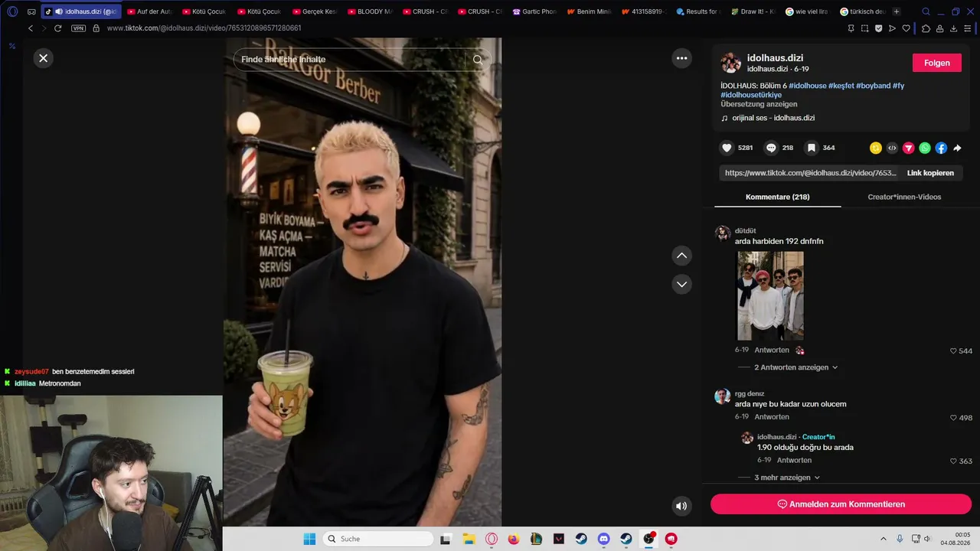Reply to rgg deniz's comment
980x551 pixels.
tap(772, 417)
